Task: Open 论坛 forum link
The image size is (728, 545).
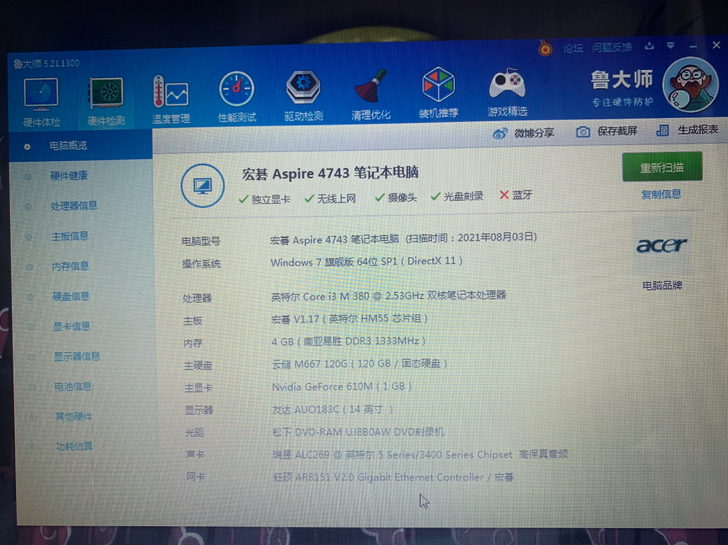Action: point(573,48)
